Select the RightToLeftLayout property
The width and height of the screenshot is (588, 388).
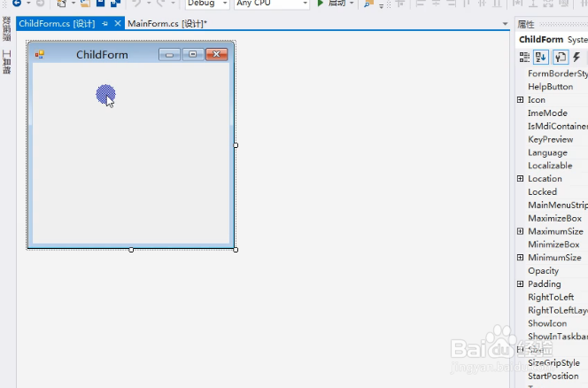tap(558, 310)
